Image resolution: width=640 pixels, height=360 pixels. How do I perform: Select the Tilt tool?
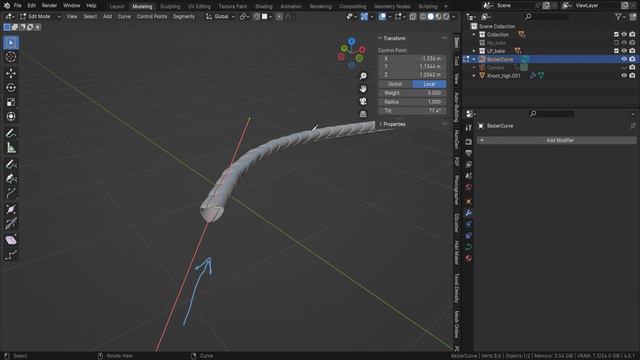click(x=11, y=224)
